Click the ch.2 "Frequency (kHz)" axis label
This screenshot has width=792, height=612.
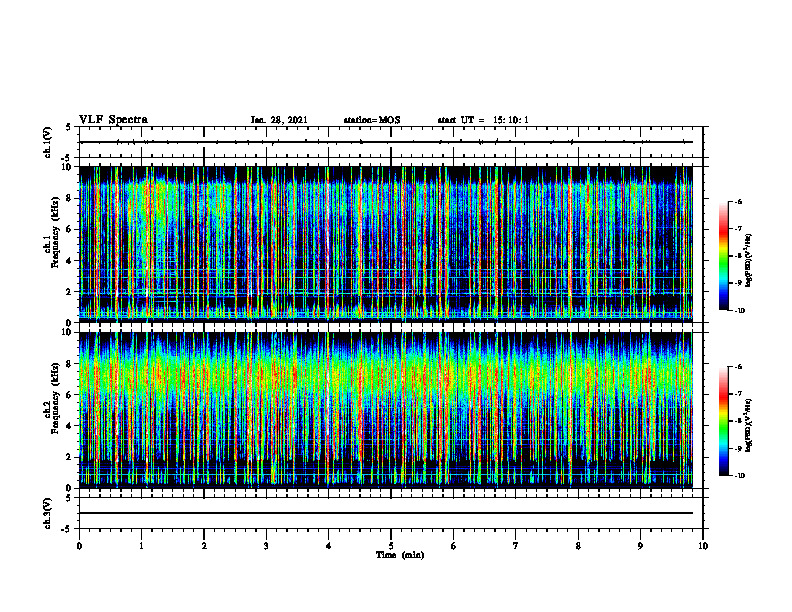[x=55, y=398]
